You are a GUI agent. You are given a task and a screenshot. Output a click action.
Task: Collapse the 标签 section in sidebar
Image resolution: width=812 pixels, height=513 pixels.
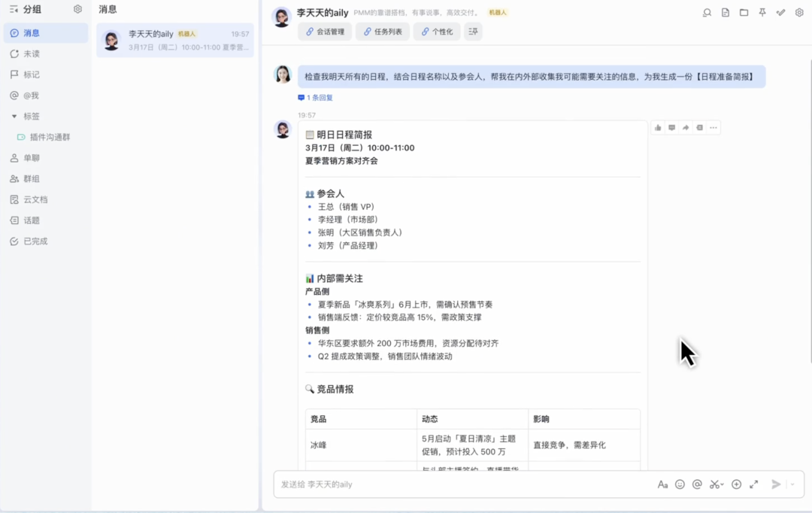(x=14, y=117)
